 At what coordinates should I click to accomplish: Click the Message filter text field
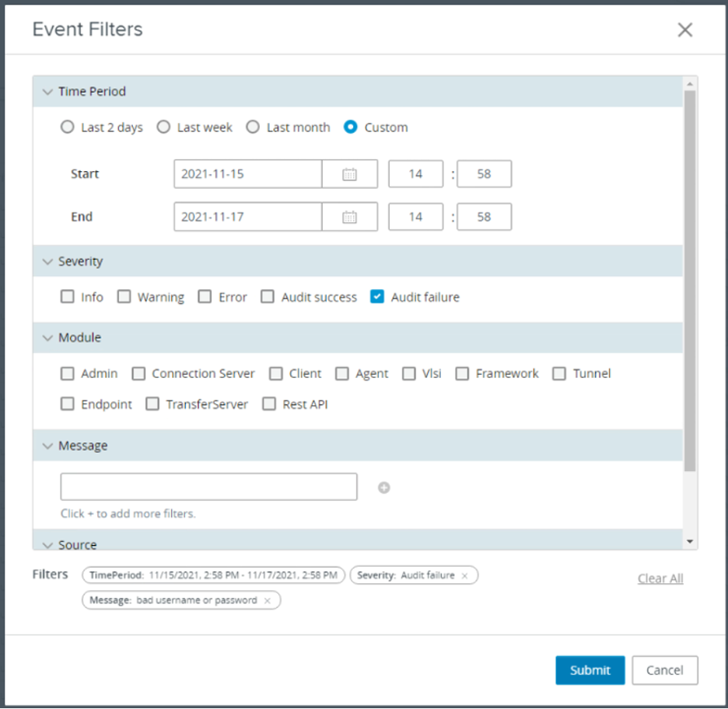point(208,487)
